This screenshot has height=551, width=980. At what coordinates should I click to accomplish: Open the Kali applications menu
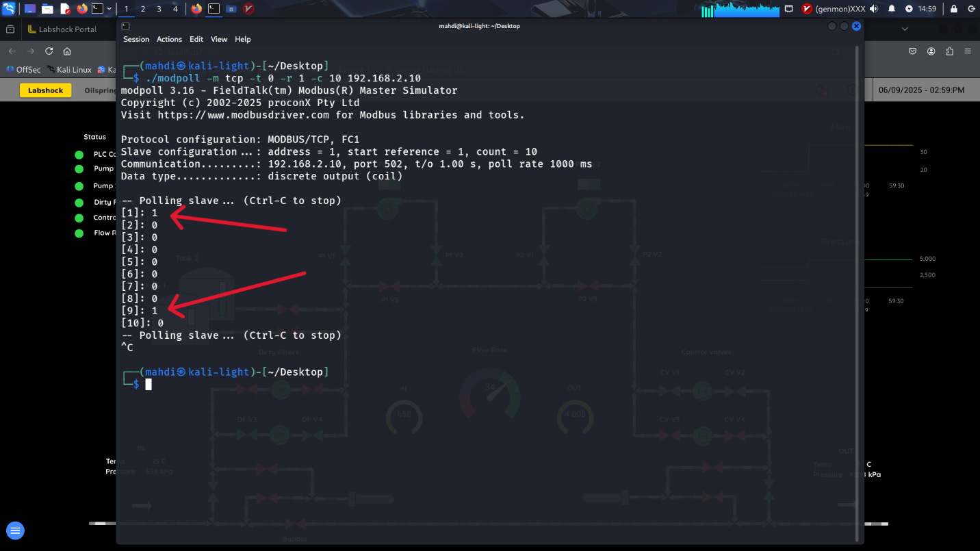9,9
